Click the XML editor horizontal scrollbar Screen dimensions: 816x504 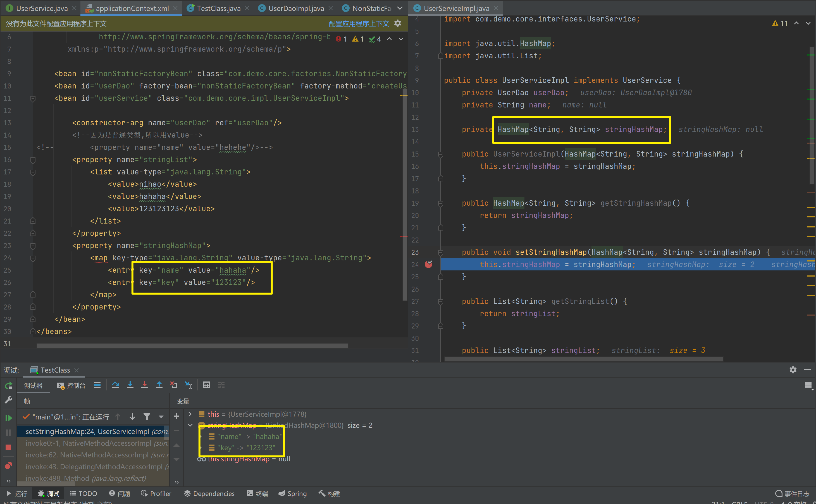click(192, 346)
